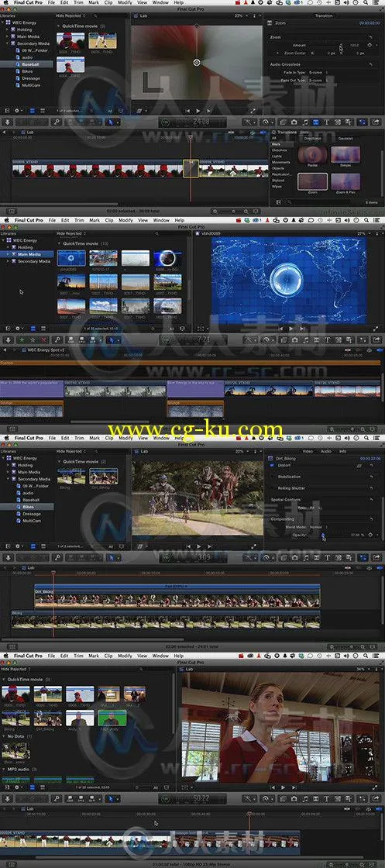385x868 pixels.
Task: Select Dirt_Biking thumbnail in third window browser
Action: tap(104, 477)
